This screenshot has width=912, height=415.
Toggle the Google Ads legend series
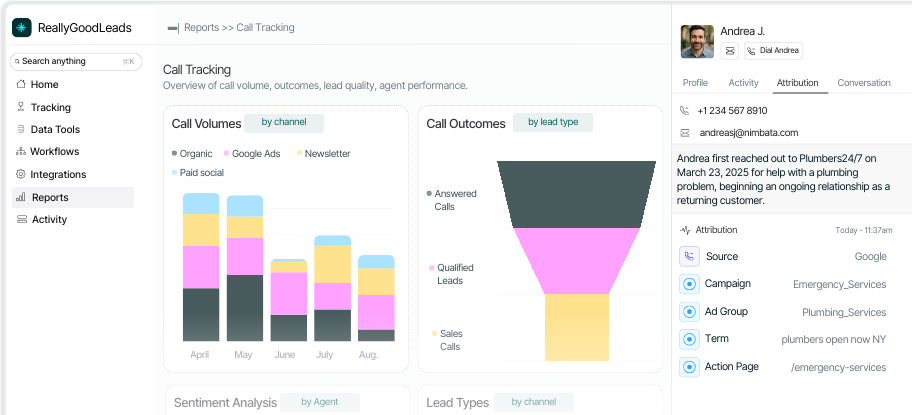tap(251, 154)
